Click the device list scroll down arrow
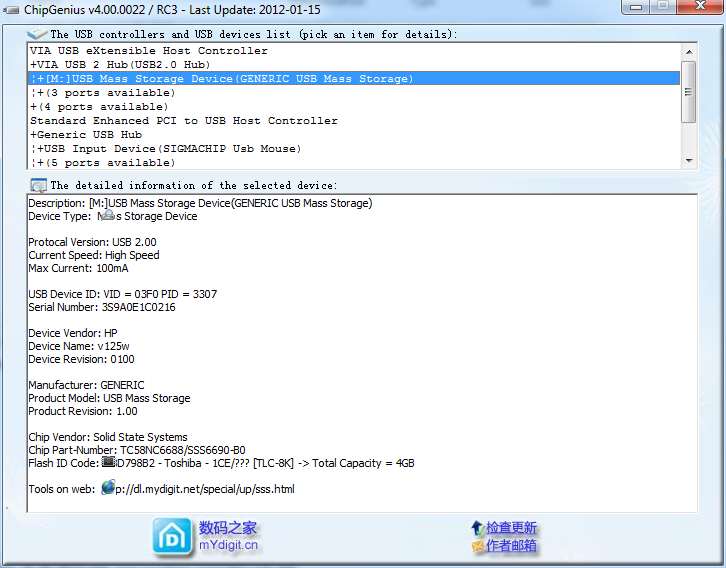The width and height of the screenshot is (726, 568). click(689, 161)
